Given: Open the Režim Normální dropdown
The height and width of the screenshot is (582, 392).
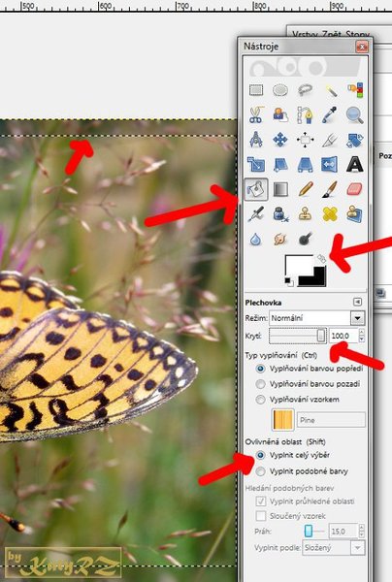Looking at the screenshot, I should tap(316, 318).
